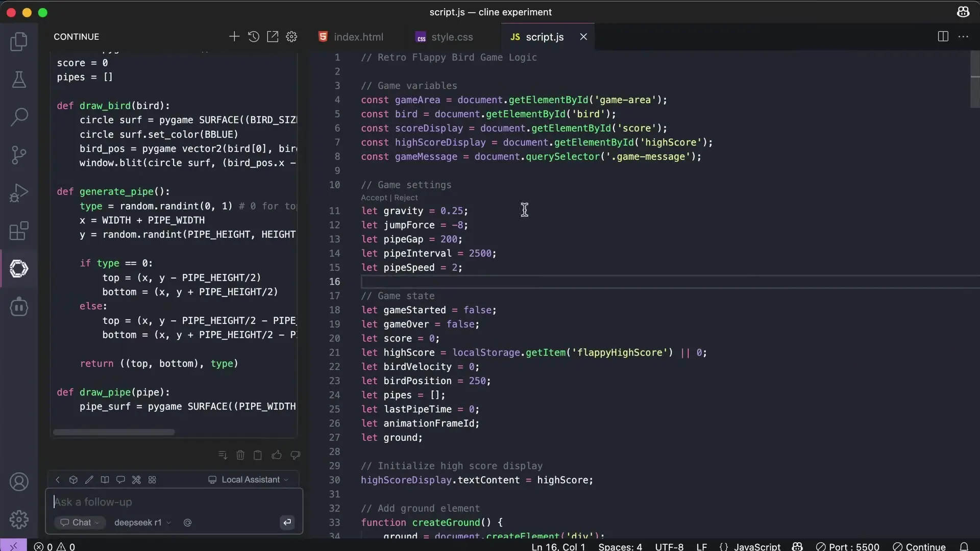Send message with enter arrow button

pyautogui.click(x=287, y=522)
